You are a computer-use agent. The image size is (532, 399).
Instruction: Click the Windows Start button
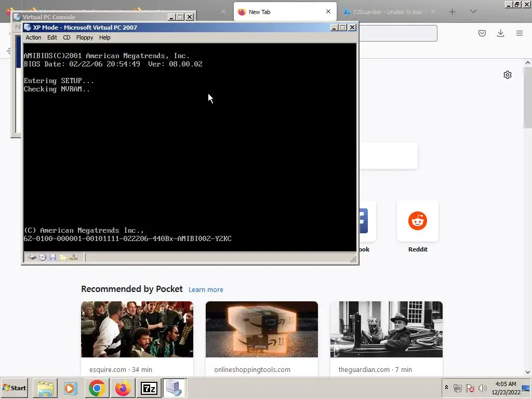(x=14, y=388)
